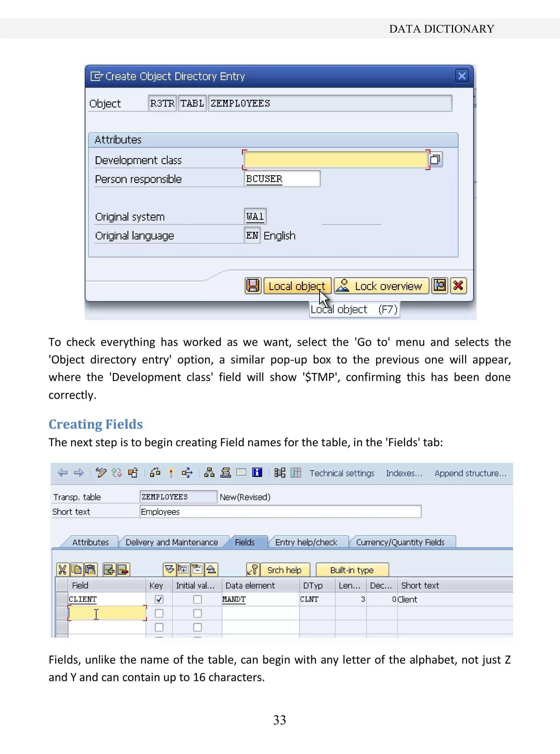This screenshot has width=560, height=754.
Task: Click the Other Object icon
Action: [x=133, y=473]
